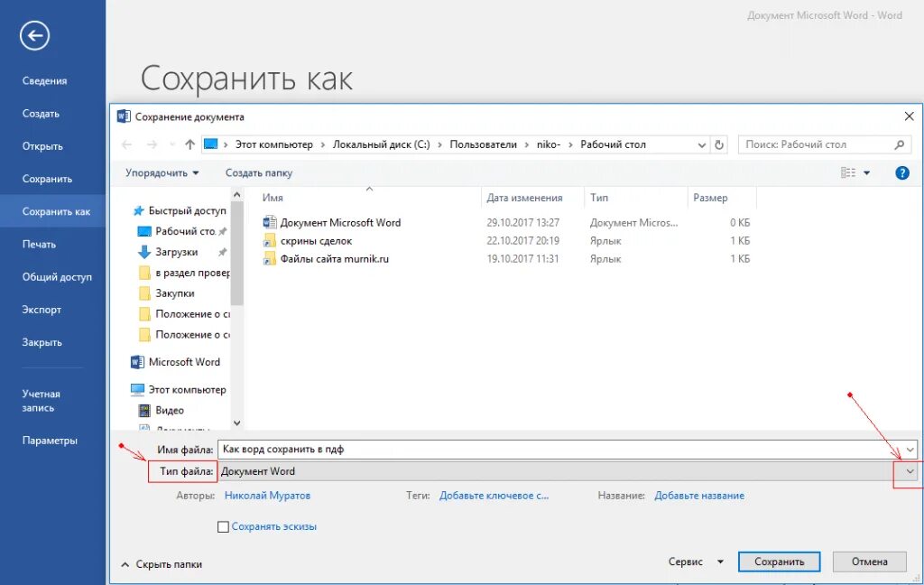Open the Имя файла history dropdown arrow
Viewport: 924px width, 585px height.
(910, 450)
